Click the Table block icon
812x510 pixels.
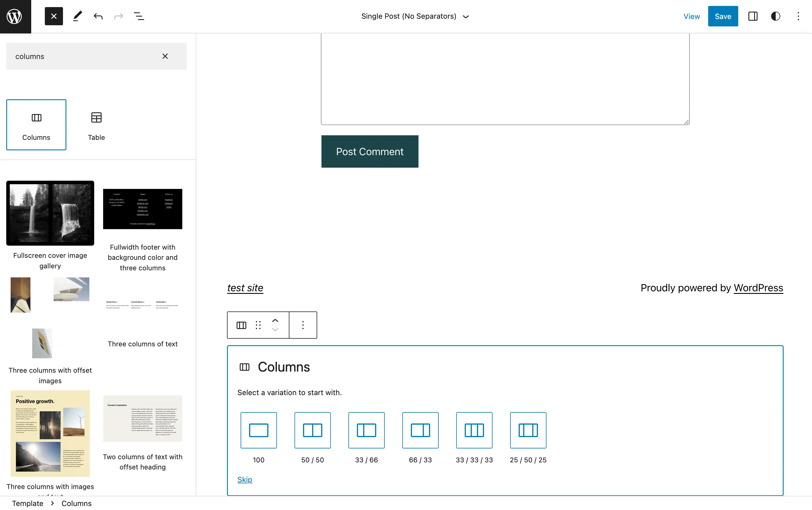tap(96, 117)
